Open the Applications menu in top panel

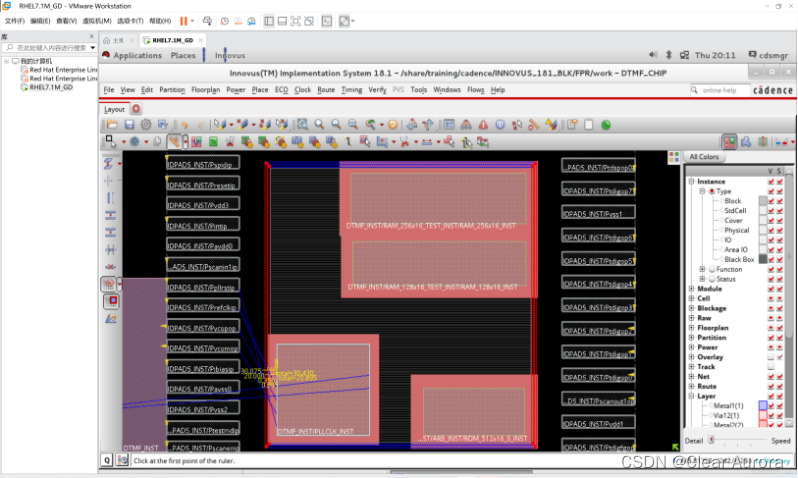[137, 55]
